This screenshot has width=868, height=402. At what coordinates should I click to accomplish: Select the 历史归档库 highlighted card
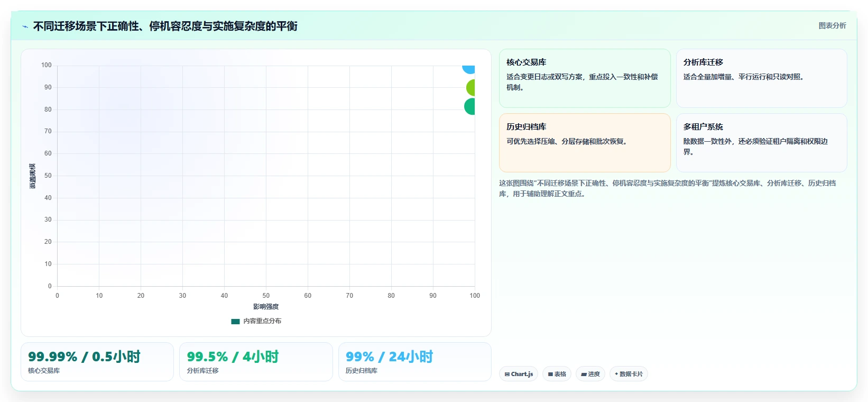pyautogui.click(x=585, y=143)
